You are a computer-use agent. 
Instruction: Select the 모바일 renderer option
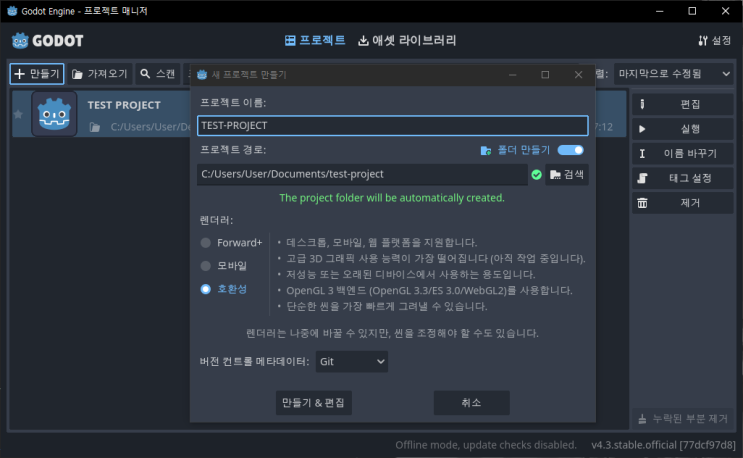pyautogui.click(x=224, y=266)
